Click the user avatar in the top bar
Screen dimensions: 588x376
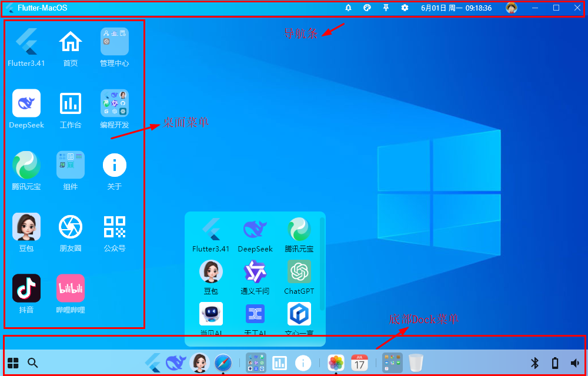coord(512,8)
